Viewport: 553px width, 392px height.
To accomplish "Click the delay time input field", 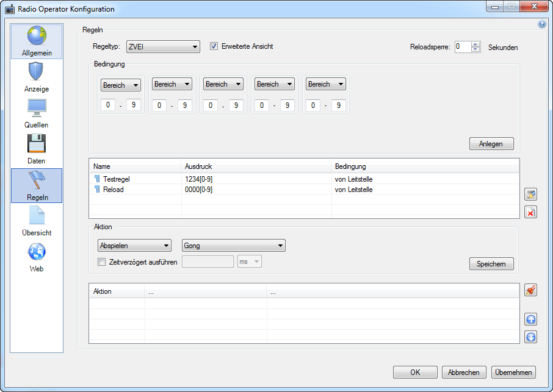I will click(x=208, y=262).
